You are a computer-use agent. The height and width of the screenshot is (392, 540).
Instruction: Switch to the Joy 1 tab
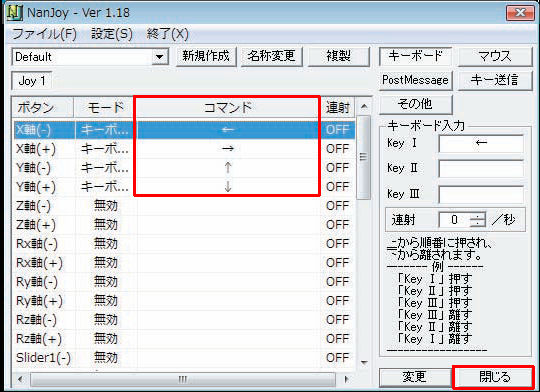pos(32,81)
